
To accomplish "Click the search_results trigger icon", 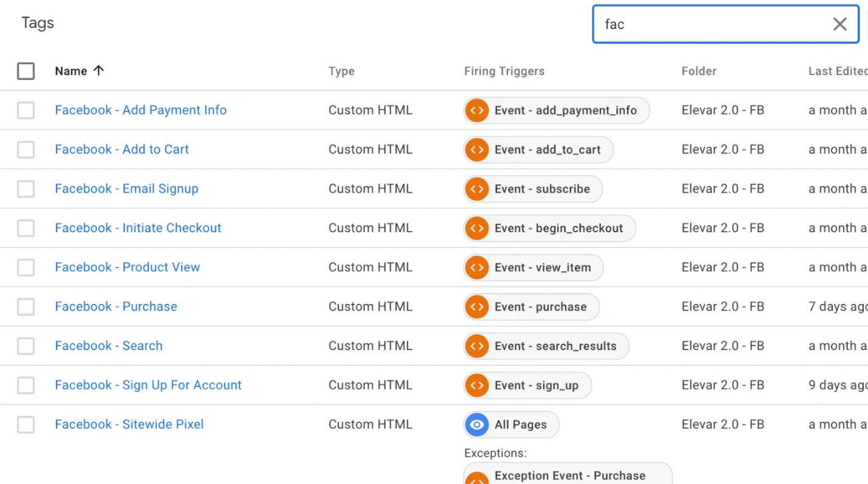I will (477, 346).
